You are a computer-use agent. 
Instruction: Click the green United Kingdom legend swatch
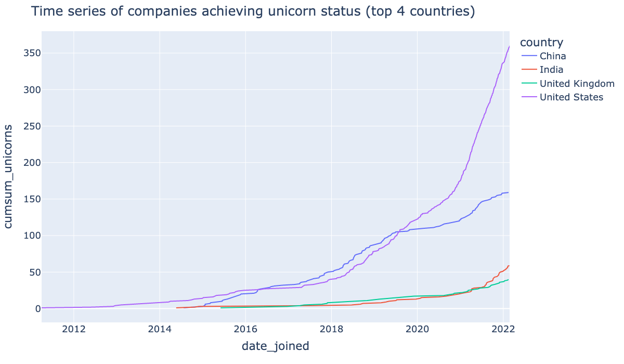(x=528, y=84)
